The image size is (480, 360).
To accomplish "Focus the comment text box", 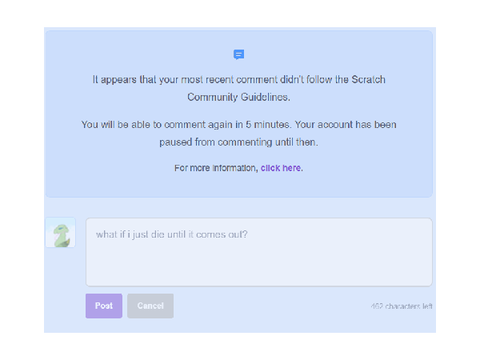I will pos(259,252).
